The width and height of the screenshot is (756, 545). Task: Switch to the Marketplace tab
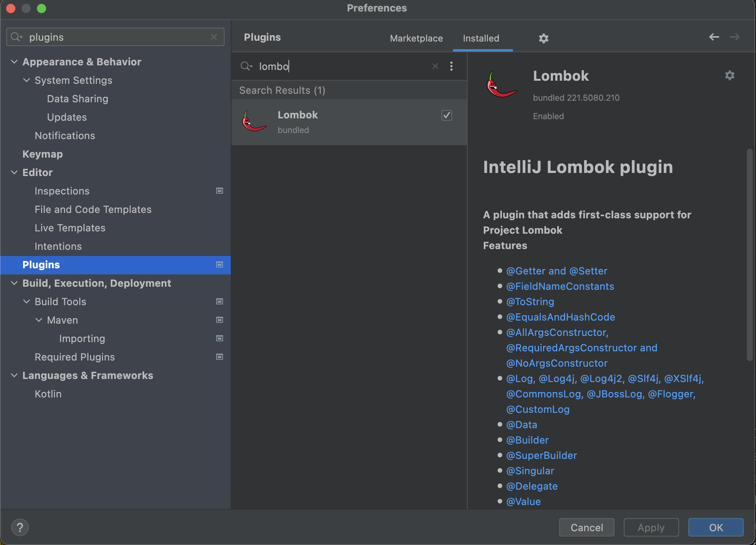point(416,38)
